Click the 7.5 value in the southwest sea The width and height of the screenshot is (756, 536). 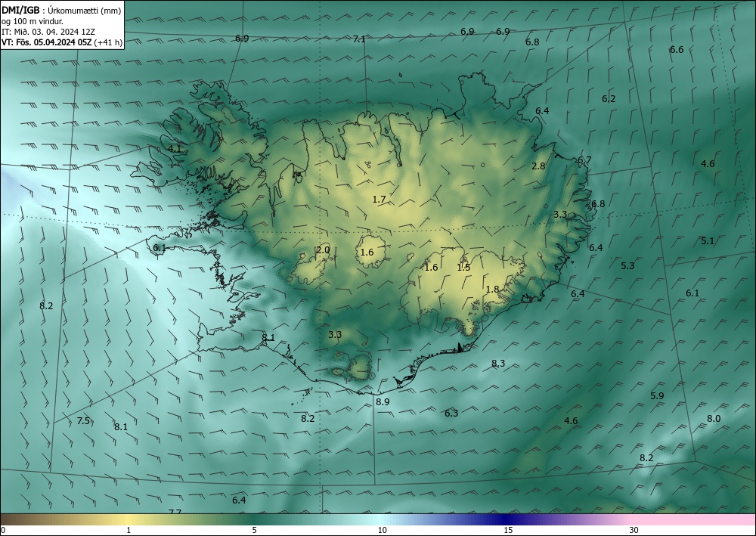point(83,421)
